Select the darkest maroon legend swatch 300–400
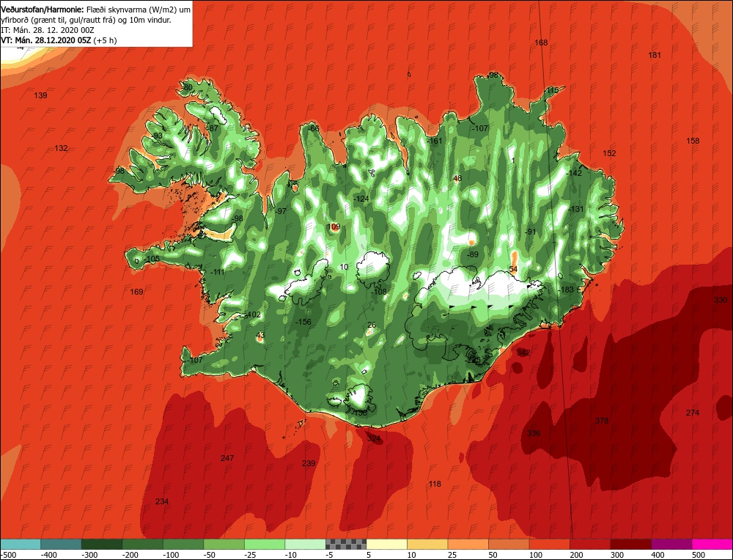 631,544
